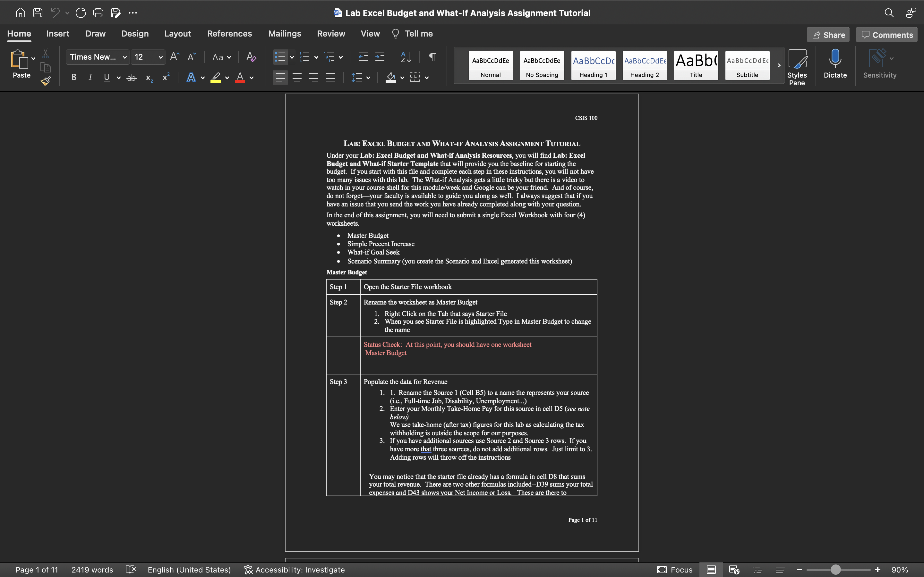Toggle bold formatting

pos(74,77)
